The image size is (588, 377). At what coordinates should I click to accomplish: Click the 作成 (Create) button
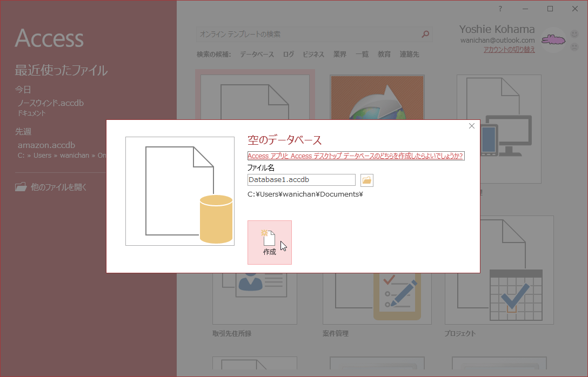coord(269,243)
